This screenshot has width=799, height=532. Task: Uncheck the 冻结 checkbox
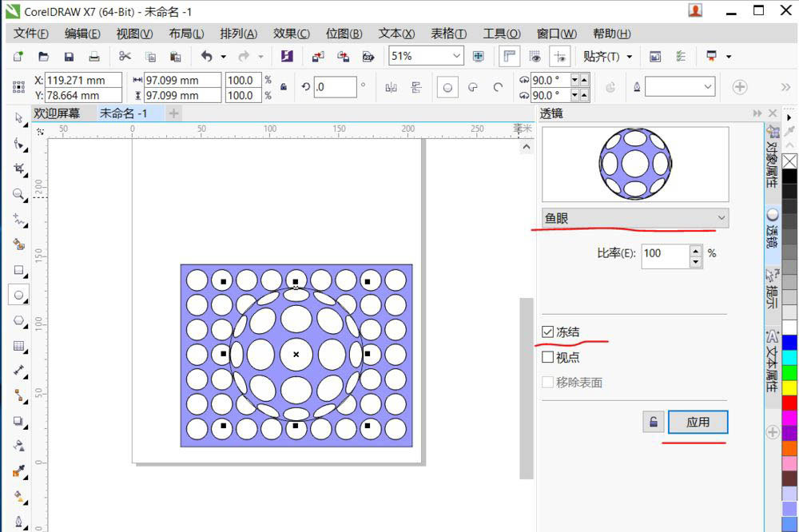(x=548, y=332)
